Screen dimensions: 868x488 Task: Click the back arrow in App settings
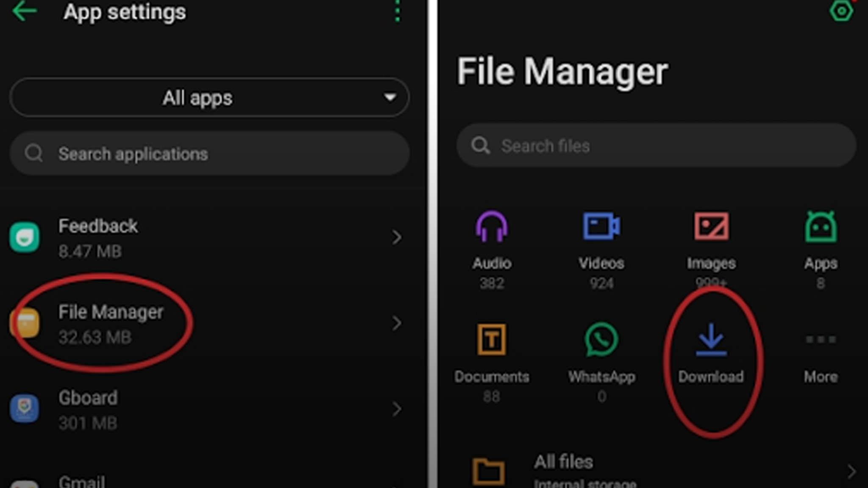point(24,11)
